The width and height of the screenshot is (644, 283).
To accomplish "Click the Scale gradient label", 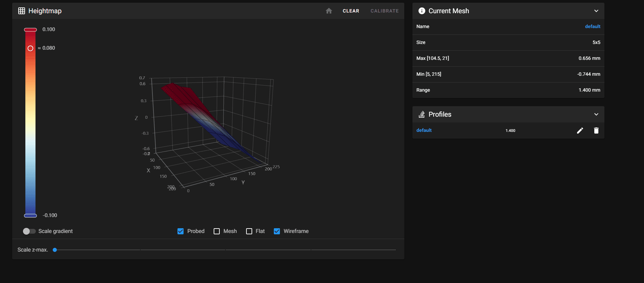I will 55,231.
